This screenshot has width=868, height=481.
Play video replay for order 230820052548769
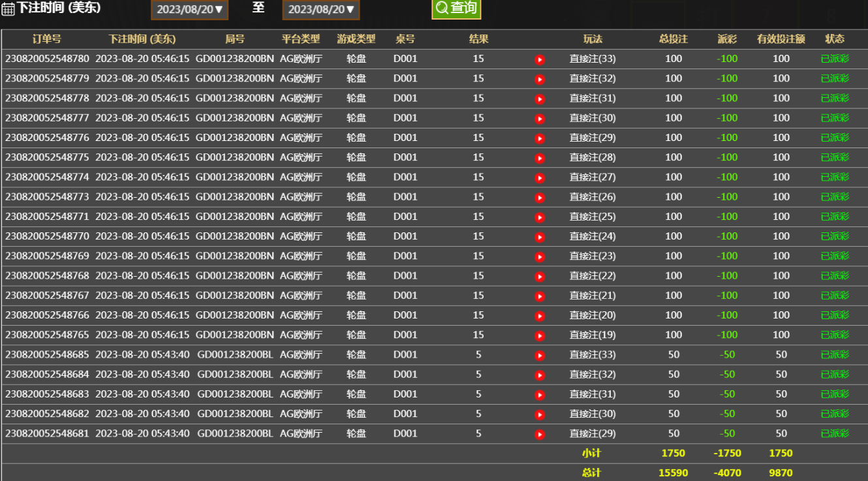[x=540, y=256]
